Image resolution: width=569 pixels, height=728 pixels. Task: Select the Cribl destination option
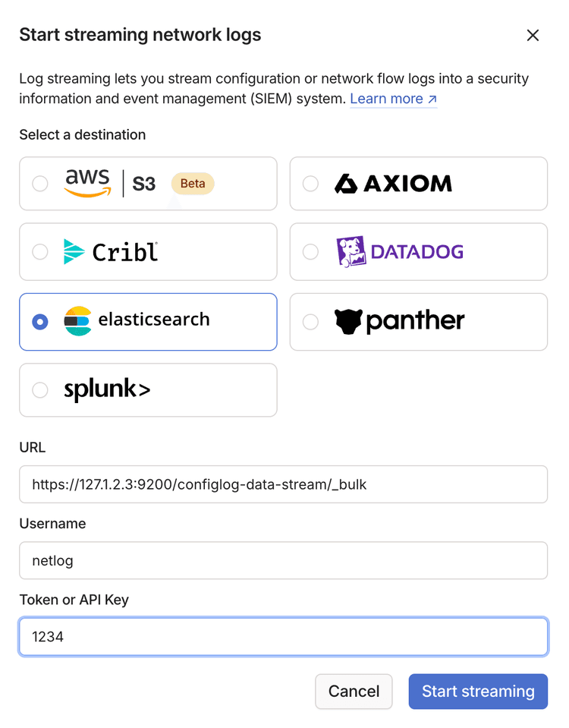click(x=39, y=252)
